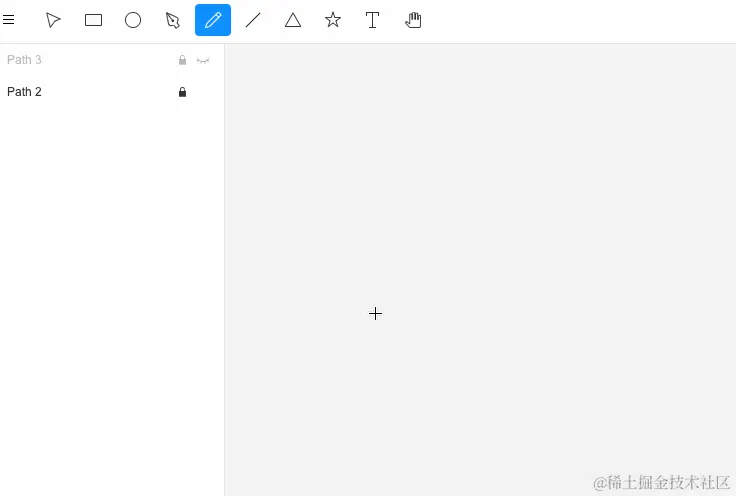Select the Star tool

click(333, 20)
